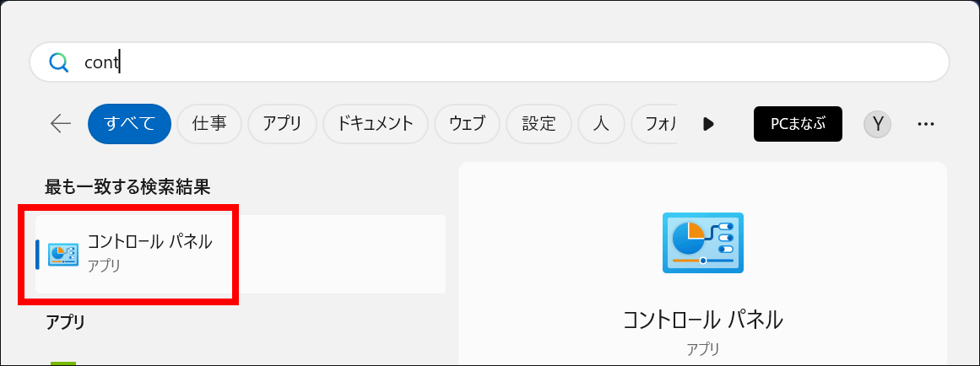Switch to the ウェブ filter
Screen dimensions: 980x366
click(x=467, y=124)
